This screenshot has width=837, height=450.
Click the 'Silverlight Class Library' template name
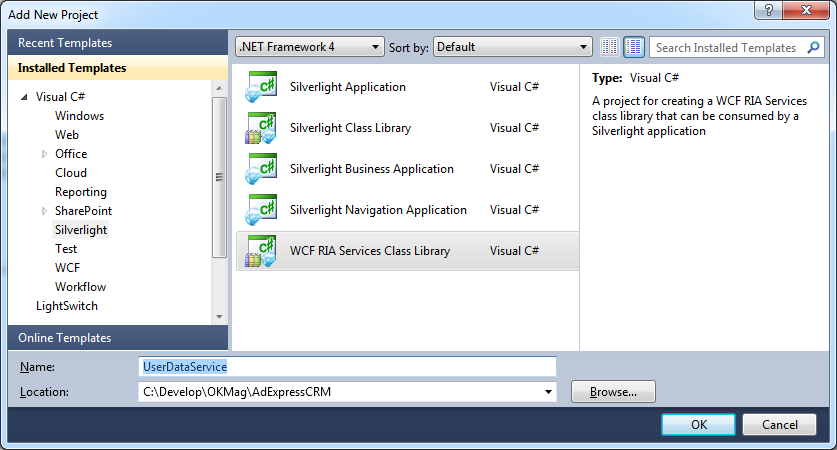tap(350, 128)
